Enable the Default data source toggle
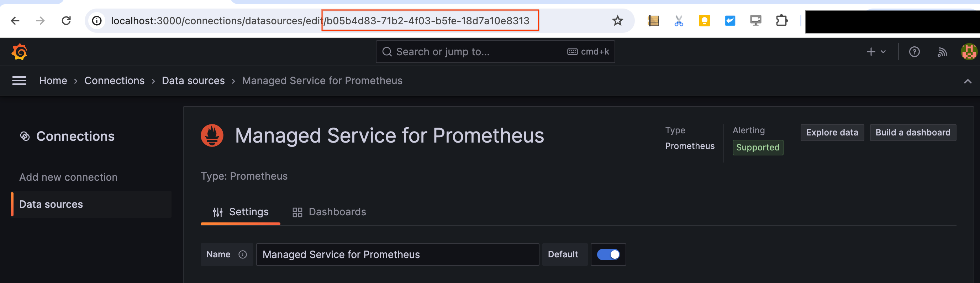Screen dimensions: 980x283 [608, 254]
